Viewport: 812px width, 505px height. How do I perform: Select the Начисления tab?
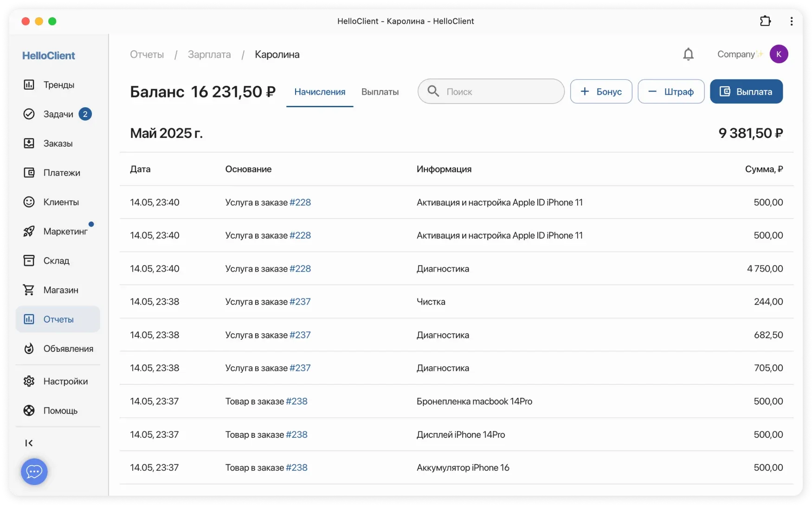[320, 92]
